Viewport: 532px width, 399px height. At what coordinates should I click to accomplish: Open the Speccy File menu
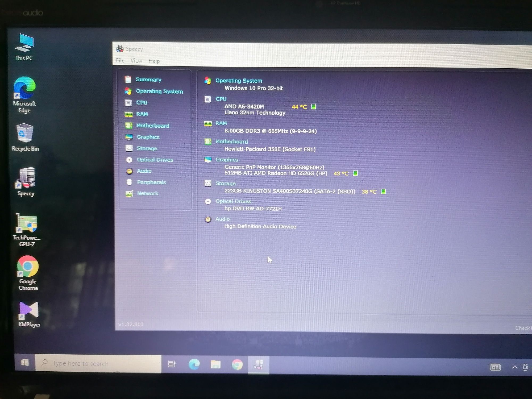(120, 60)
